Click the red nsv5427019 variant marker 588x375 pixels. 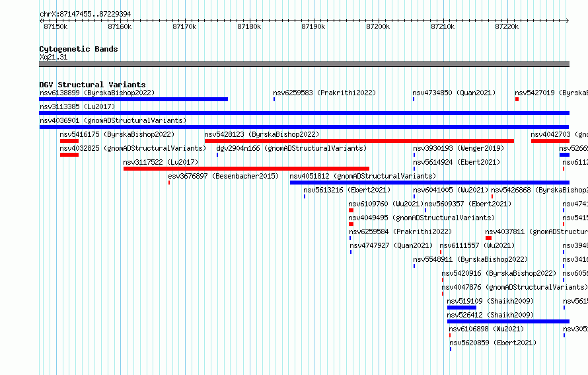coord(517,99)
